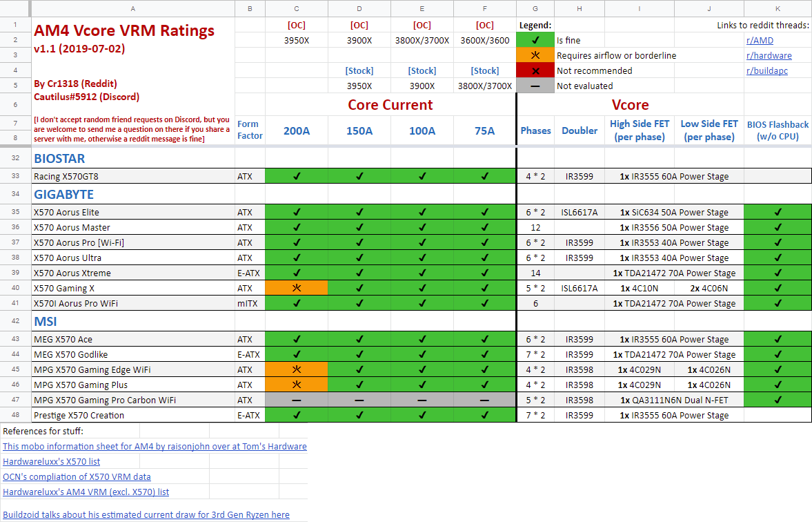Click BIOS Flashback checkmark for X570I Aorus Pro WiFi
The height and width of the screenshot is (522, 812).
tap(778, 303)
